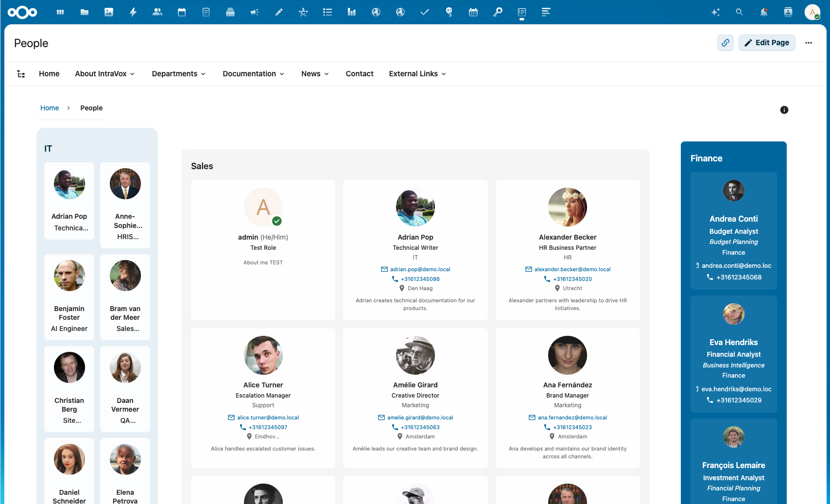Follow the Home breadcrumb link
Viewport: 830px width, 504px height.
point(50,107)
